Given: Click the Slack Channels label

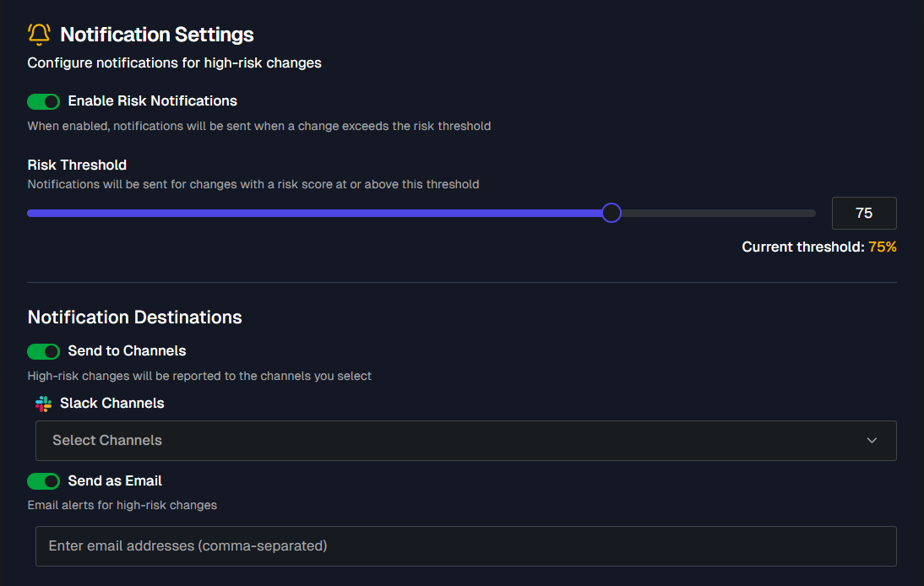Looking at the screenshot, I should (x=111, y=403).
